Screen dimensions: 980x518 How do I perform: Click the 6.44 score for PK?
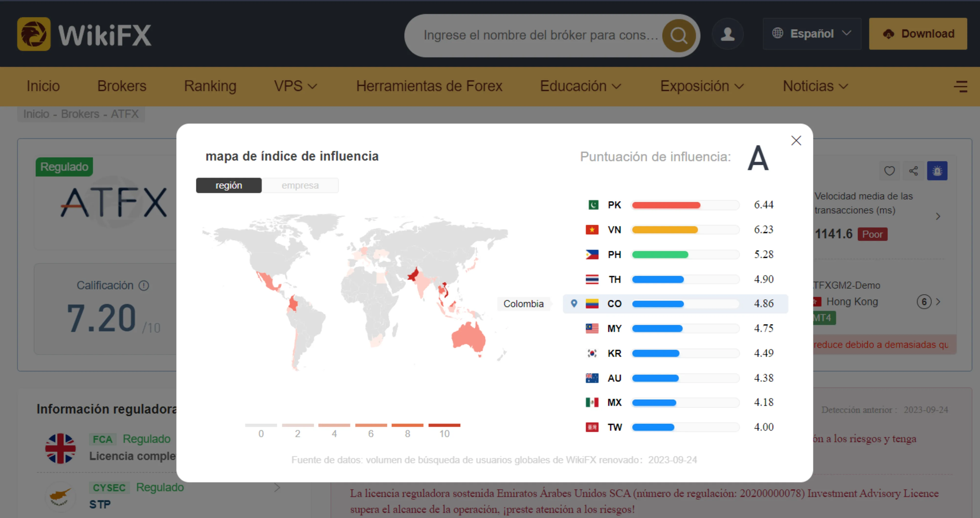coord(764,205)
